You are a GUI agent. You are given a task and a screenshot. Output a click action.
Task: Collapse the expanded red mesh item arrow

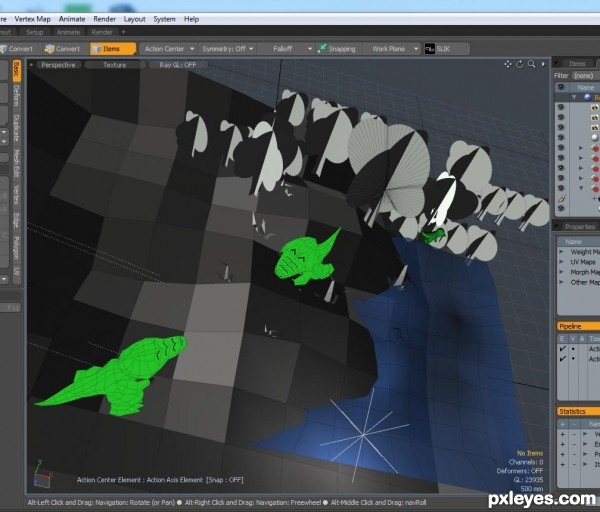(x=581, y=188)
